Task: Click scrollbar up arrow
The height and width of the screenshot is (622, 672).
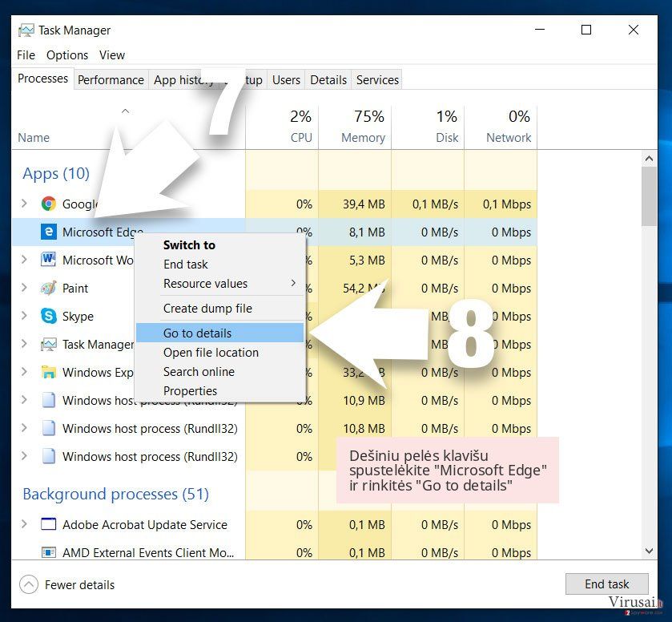Action: coord(649,159)
